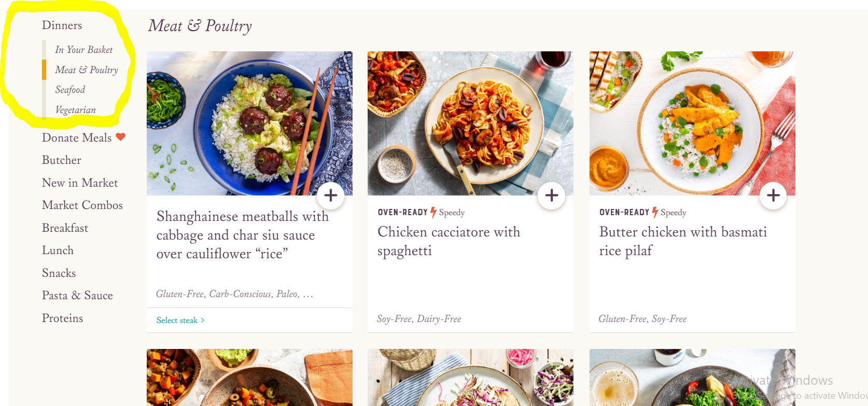
Task: Select the Vegetarian category
Action: [75, 110]
